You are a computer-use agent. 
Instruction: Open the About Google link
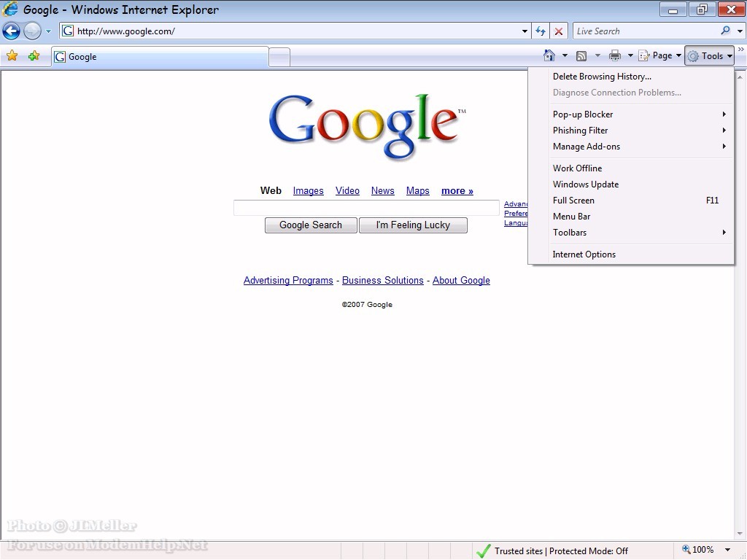(x=461, y=281)
